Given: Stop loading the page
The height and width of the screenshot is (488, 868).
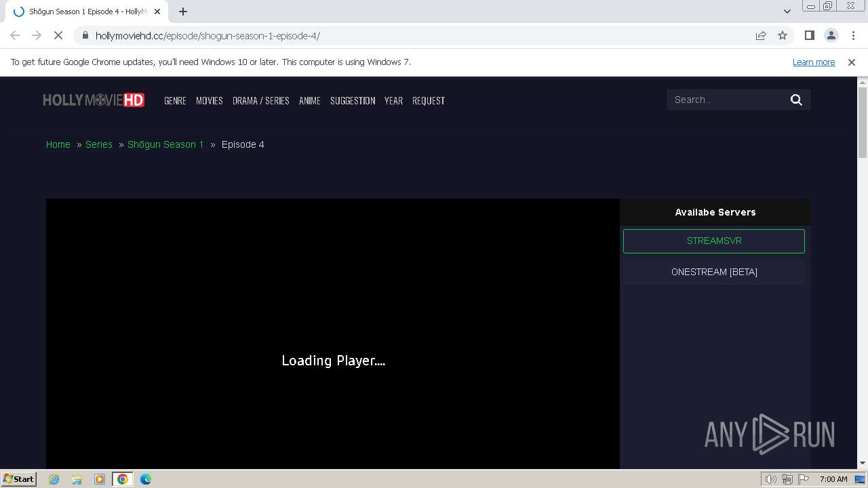Looking at the screenshot, I should click(x=58, y=35).
